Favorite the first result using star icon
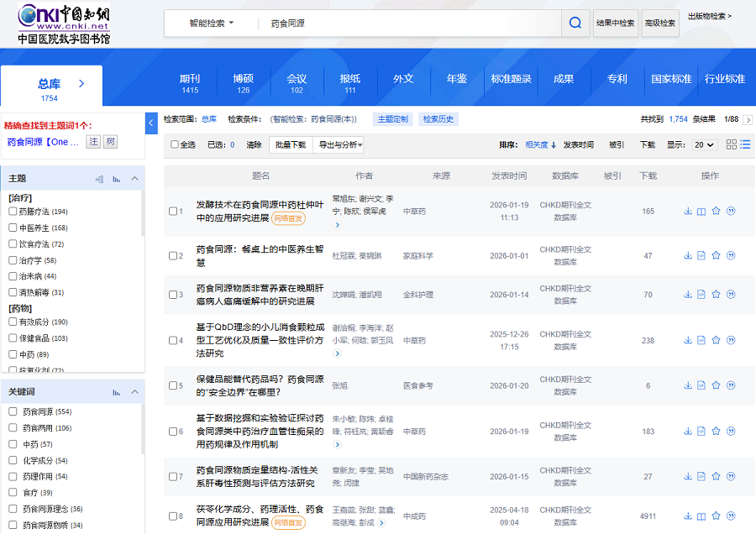 click(716, 212)
